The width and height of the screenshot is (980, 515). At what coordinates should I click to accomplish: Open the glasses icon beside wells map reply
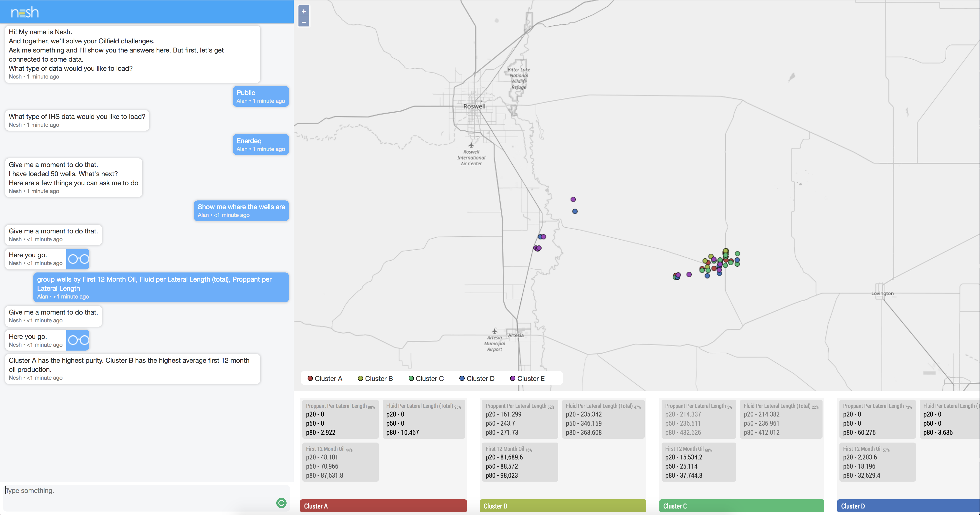coord(78,259)
